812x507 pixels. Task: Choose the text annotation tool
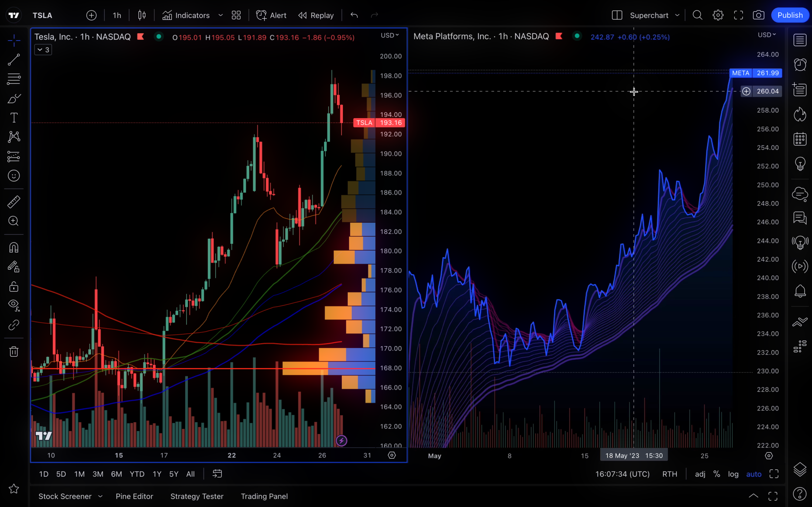[x=14, y=118]
